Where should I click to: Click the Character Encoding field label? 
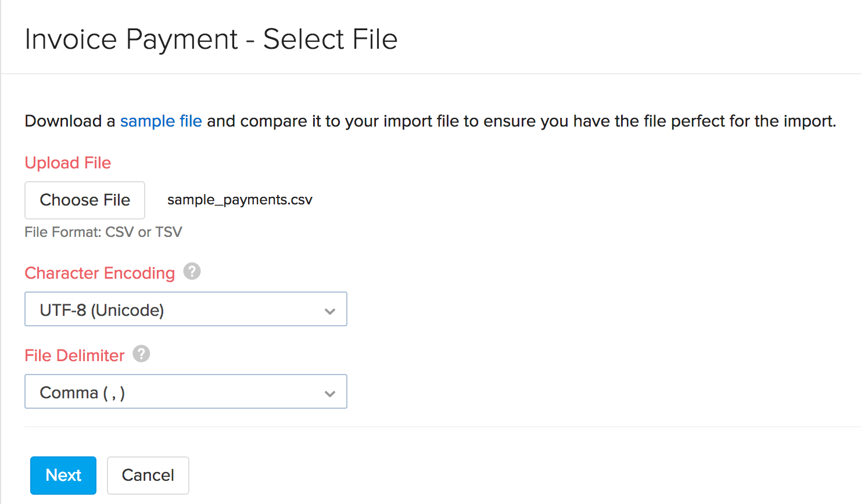pos(99,272)
